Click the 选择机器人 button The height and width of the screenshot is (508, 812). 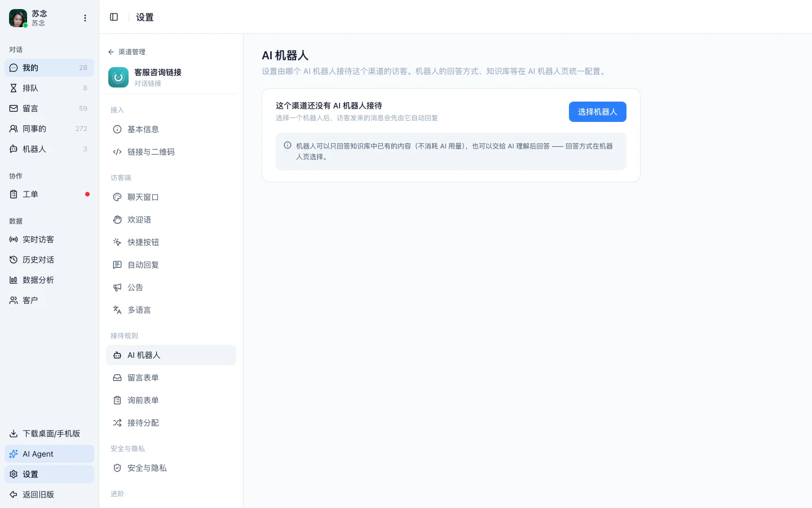coord(597,112)
